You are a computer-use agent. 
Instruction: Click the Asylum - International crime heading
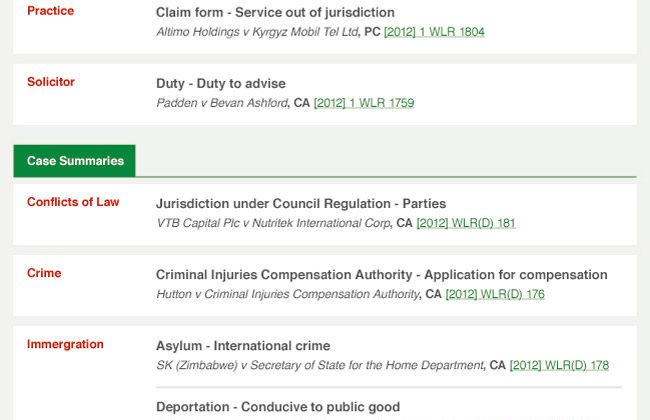[x=243, y=346]
